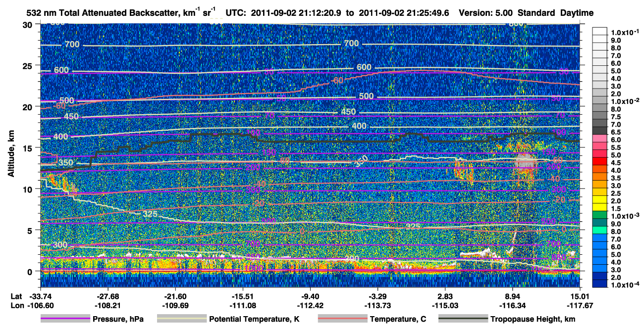
Task: Click longitude value '-108.21'
Action: (x=107, y=305)
